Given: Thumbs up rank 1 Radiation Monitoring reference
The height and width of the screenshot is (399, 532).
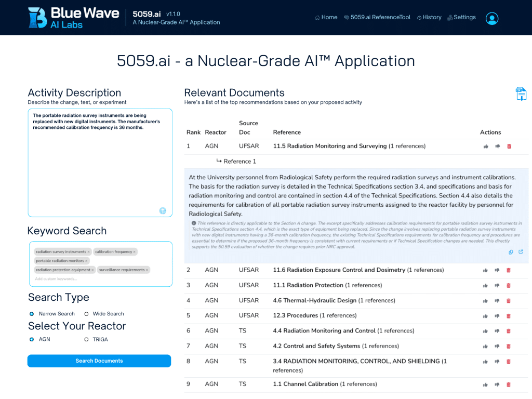Looking at the screenshot, I should (x=486, y=147).
